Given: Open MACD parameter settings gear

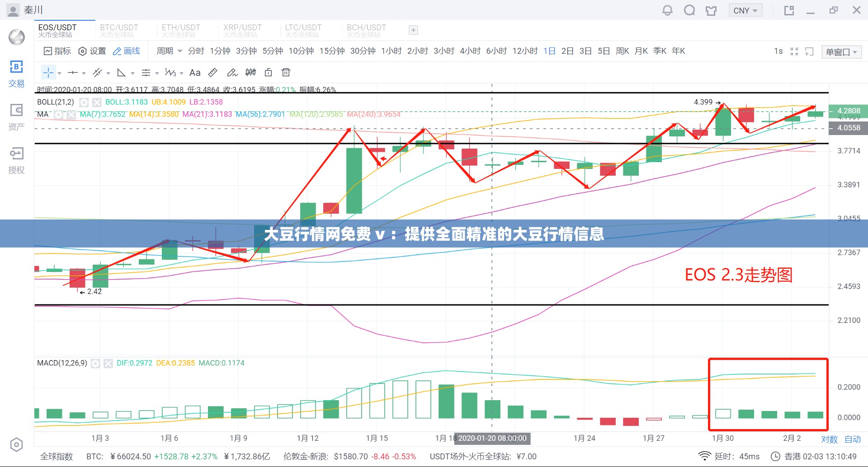Looking at the screenshot, I should point(95,363).
